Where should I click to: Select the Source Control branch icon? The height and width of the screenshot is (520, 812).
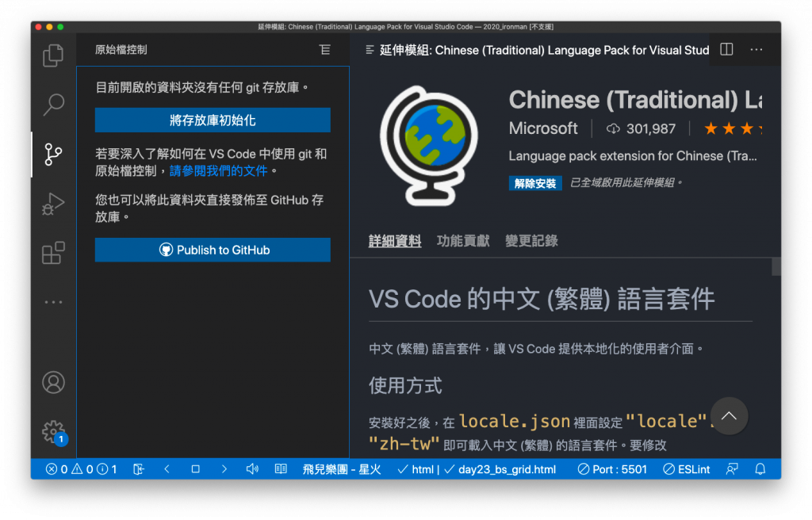[53, 155]
